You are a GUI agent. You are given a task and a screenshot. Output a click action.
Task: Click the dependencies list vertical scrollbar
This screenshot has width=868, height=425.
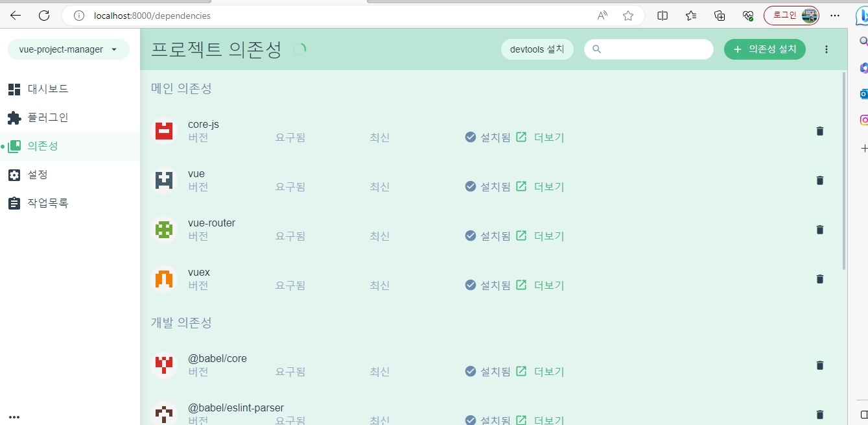843,171
